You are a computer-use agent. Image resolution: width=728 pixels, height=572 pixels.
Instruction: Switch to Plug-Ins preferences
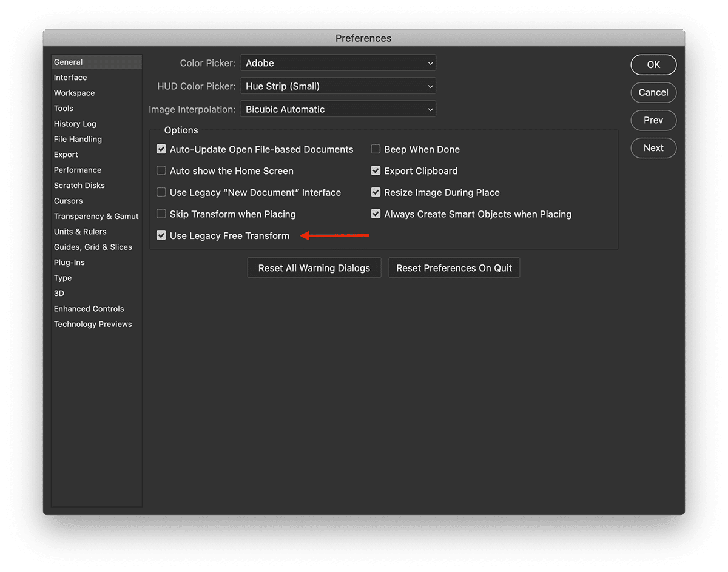coord(97,263)
